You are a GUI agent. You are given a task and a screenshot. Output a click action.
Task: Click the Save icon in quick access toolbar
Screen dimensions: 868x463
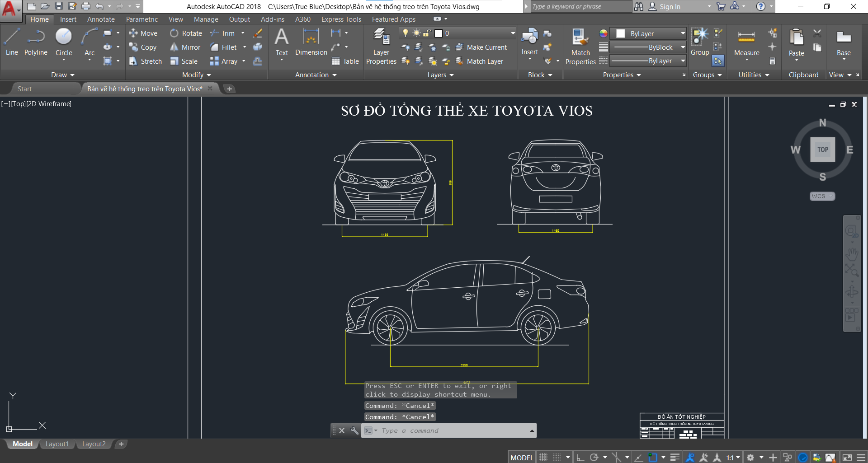click(x=58, y=6)
